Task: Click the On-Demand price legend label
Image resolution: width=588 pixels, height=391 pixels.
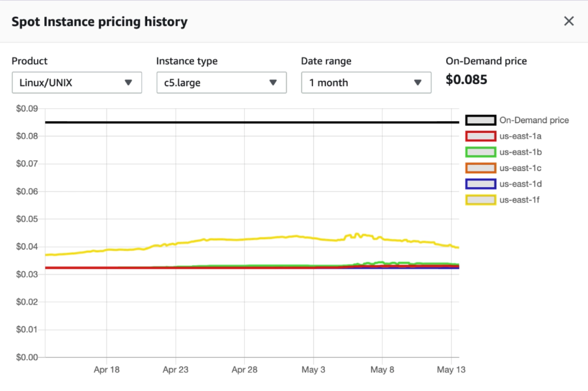Action: [534, 120]
